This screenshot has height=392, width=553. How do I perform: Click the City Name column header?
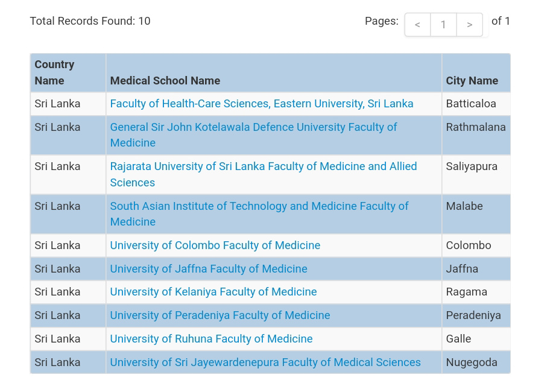[x=472, y=81]
